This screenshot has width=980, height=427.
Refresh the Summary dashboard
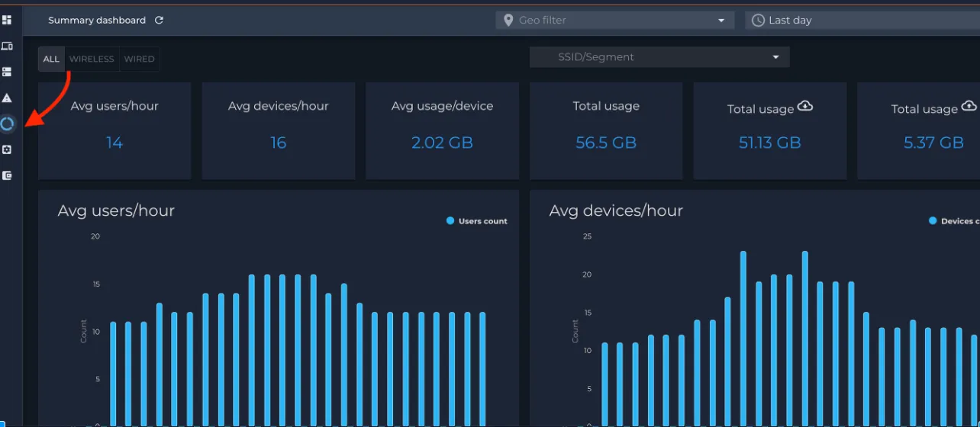(x=159, y=21)
